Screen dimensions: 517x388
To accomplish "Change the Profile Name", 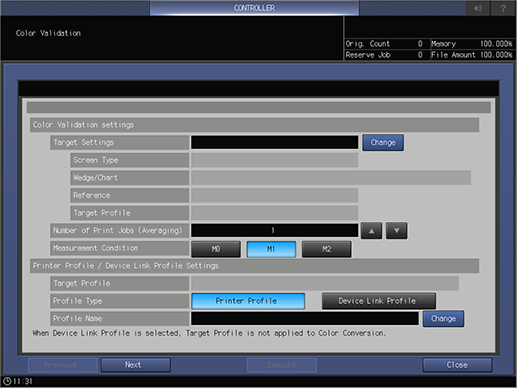I will (443, 319).
